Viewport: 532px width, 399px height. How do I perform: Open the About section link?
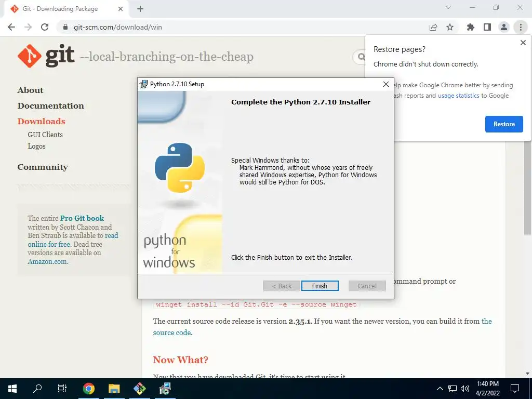31,90
